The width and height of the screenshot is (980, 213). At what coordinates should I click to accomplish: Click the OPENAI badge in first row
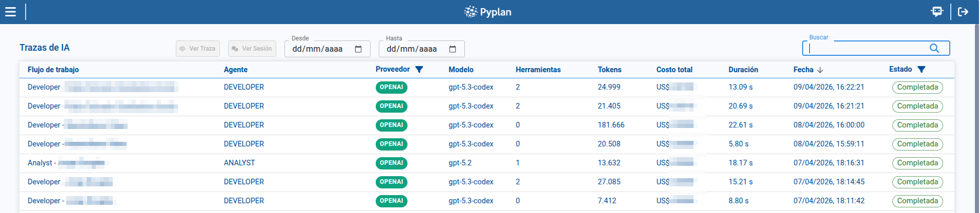392,88
